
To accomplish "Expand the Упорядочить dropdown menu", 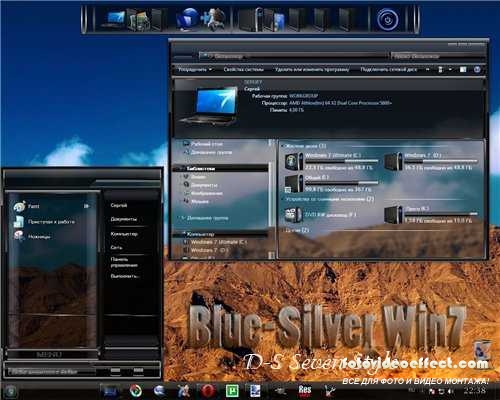I will [x=195, y=69].
